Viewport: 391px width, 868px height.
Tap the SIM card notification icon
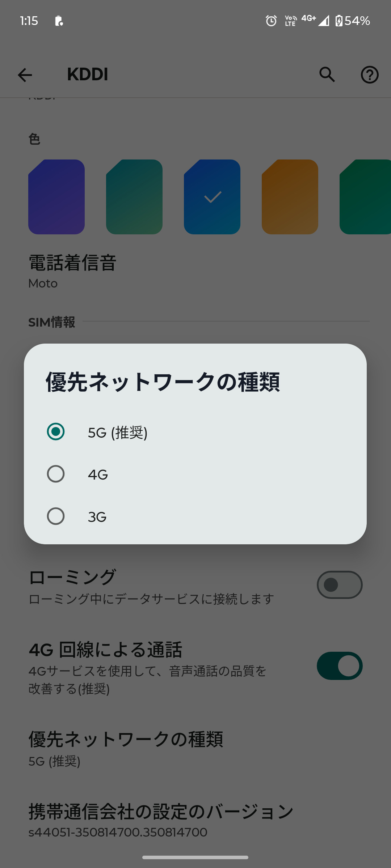[x=59, y=21]
